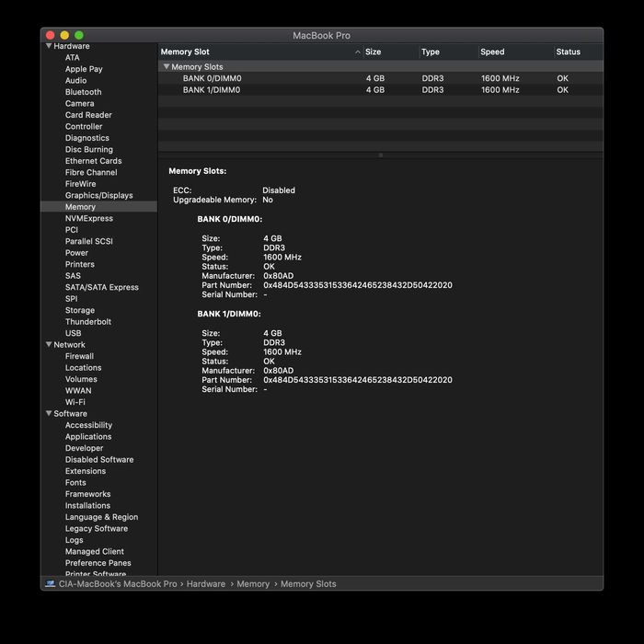Select the BANK 0/DIMM0 table row
644x644 pixels.
(x=381, y=78)
